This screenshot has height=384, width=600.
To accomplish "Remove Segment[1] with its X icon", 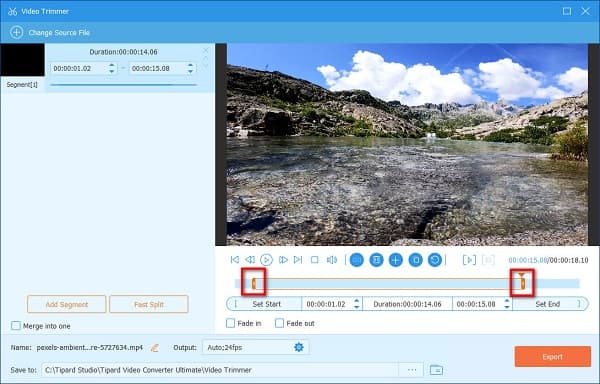I will point(205,50).
